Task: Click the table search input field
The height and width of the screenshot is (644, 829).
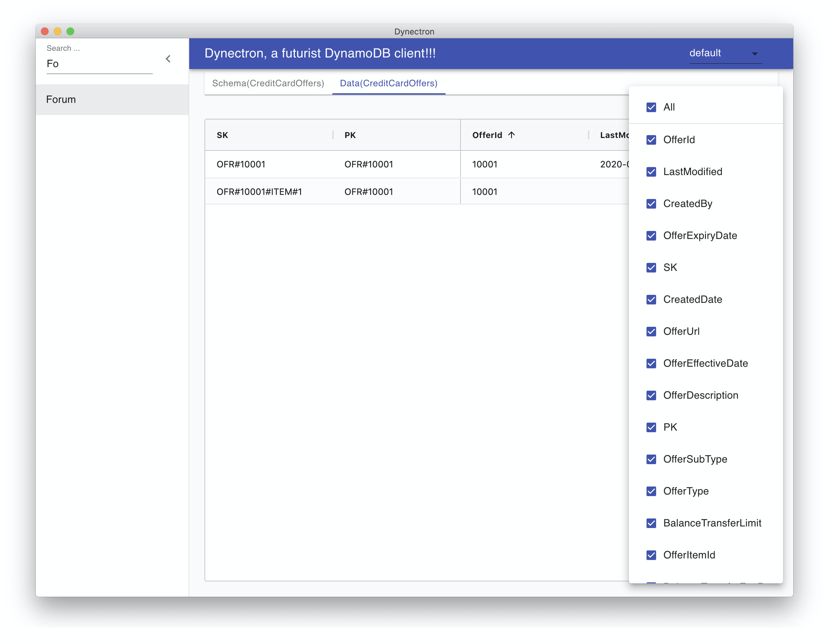Action: click(x=99, y=64)
